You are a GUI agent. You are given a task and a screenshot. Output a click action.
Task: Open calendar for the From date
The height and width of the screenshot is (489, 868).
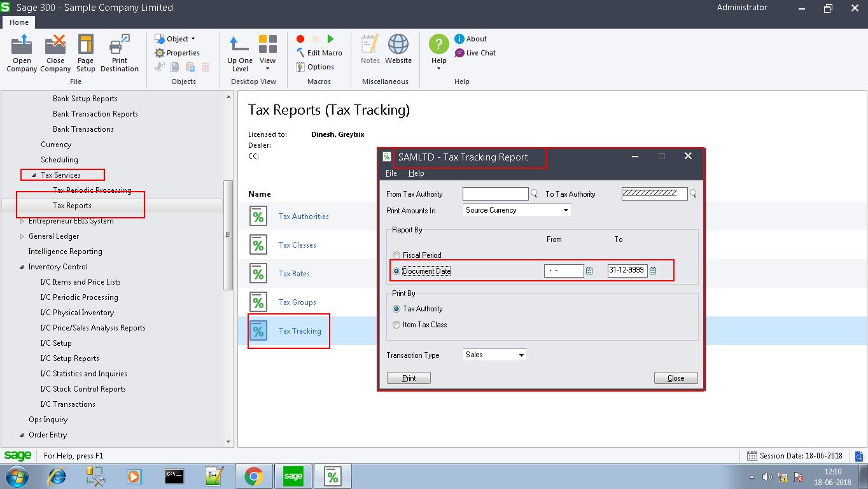[589, 271]
